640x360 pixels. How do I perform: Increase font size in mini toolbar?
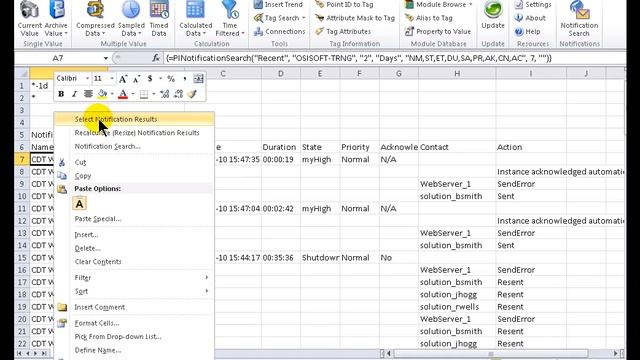[x=123, y=79]
